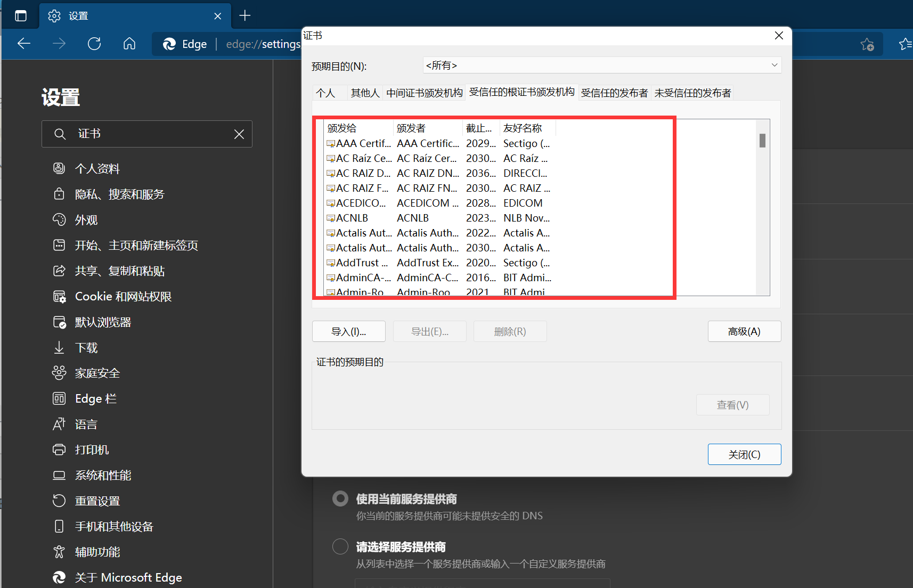Click the Edge logo in the address bar
Viewport: 913px width, 588px height.
tap(169, 44)
